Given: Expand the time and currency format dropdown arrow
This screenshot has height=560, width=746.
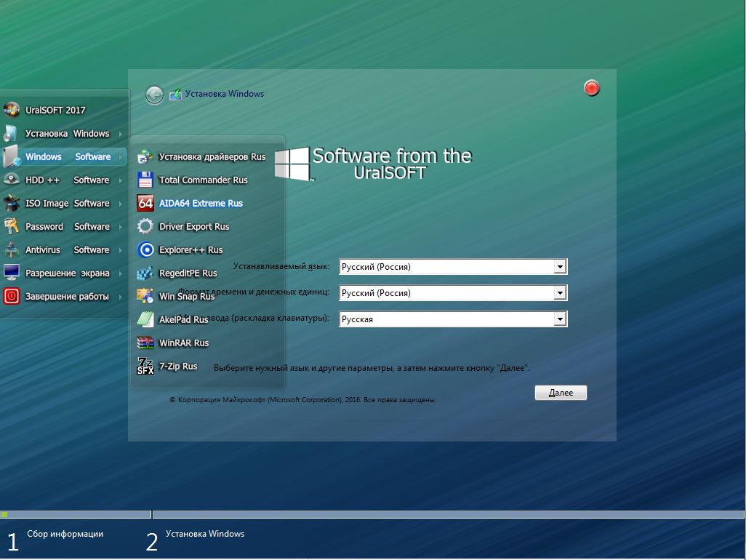Looking at the screenshot, I should point(560,292).
